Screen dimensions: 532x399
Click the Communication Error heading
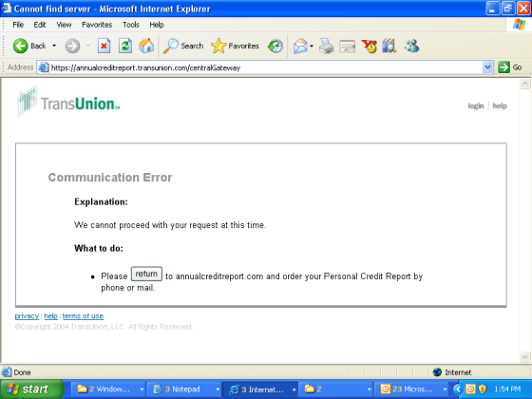[110, 177]
